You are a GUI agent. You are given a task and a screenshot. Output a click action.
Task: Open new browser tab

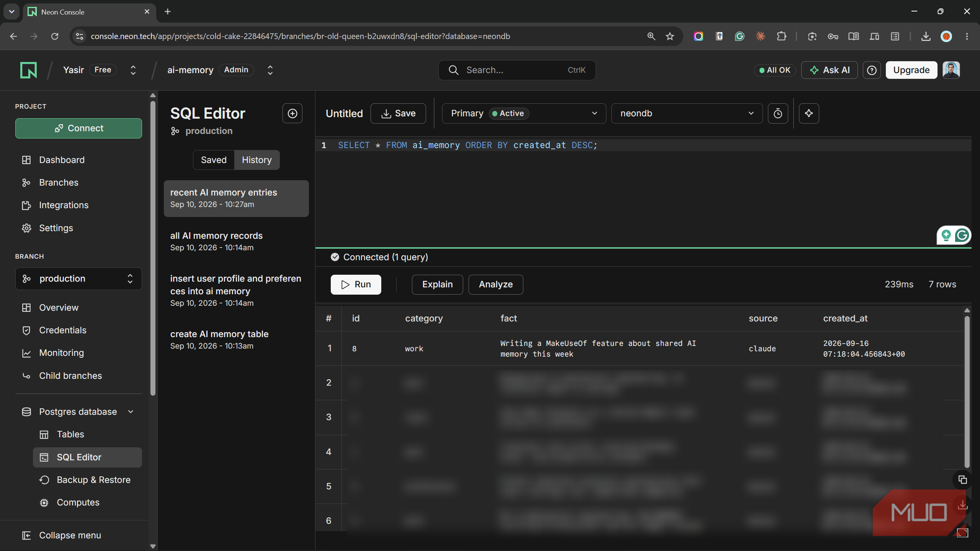click(x=167, y=11)
